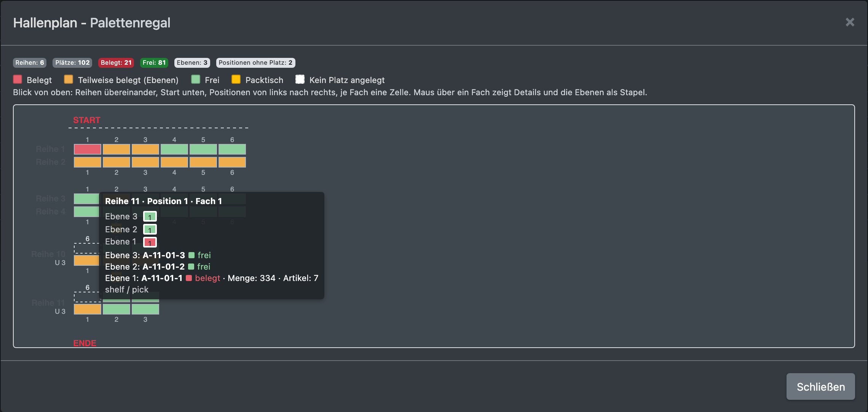868x412 pixels.
Task: Select the orange cell at Reihe 2 position 2
Action: (x=116, y=162)
